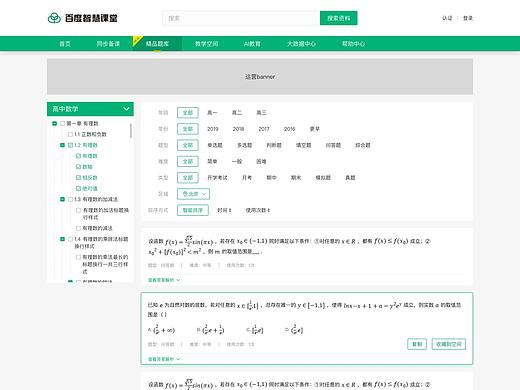Open the 同步备课 nav item

[x=108, y=44]
